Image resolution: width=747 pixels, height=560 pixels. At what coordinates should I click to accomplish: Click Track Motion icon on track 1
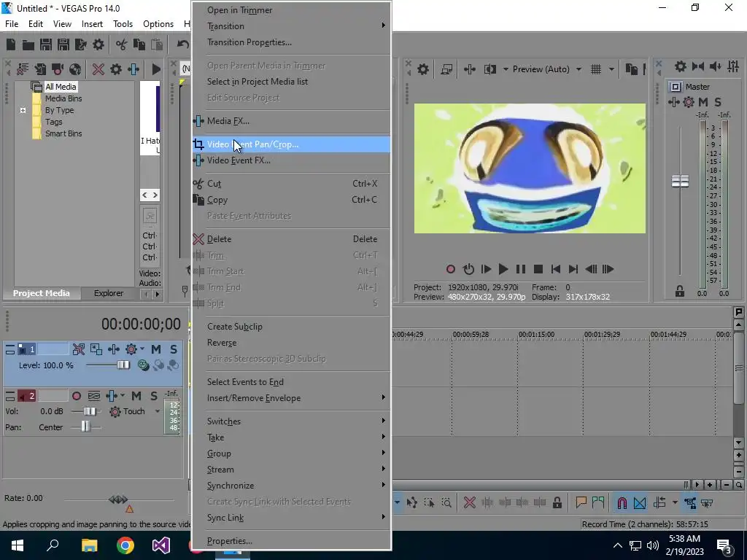tap(96, 349)
